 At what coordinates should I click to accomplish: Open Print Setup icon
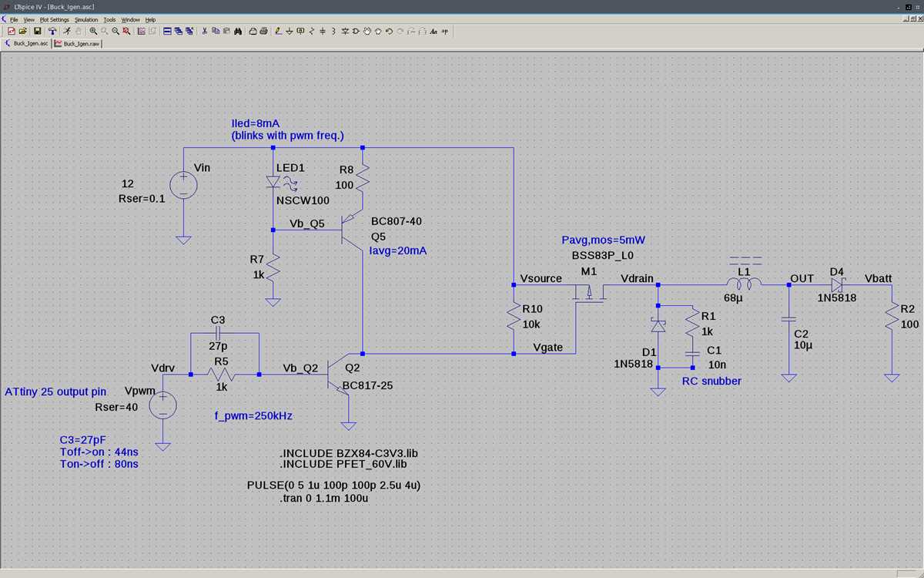[253, 31]
